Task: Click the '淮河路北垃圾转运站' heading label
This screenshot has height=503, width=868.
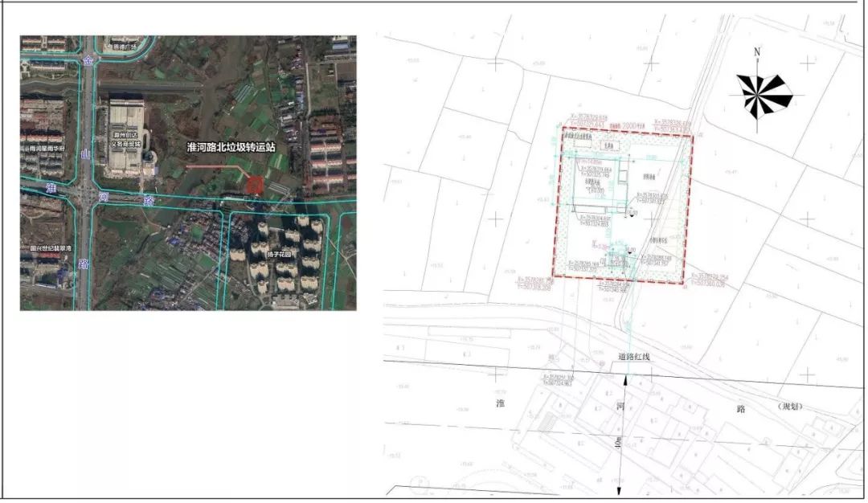Action: pyautogui.click(x=231, y=148)
